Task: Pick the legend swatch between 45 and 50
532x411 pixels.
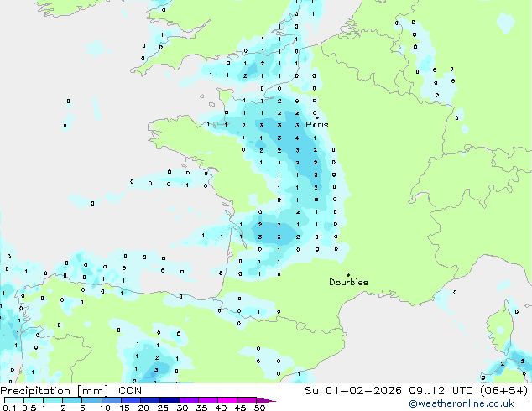Action: 247,400
